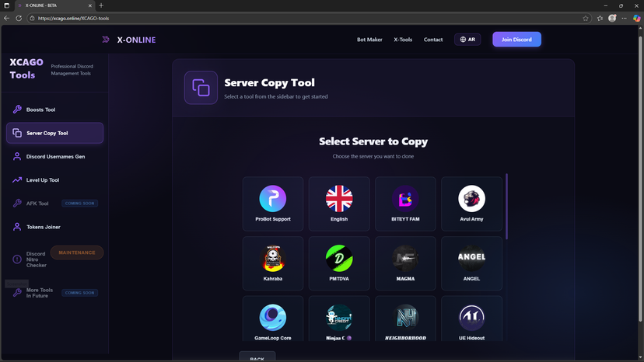Select the Kahraba server icon
Screen dimensions: 644x362
[272, 259]
